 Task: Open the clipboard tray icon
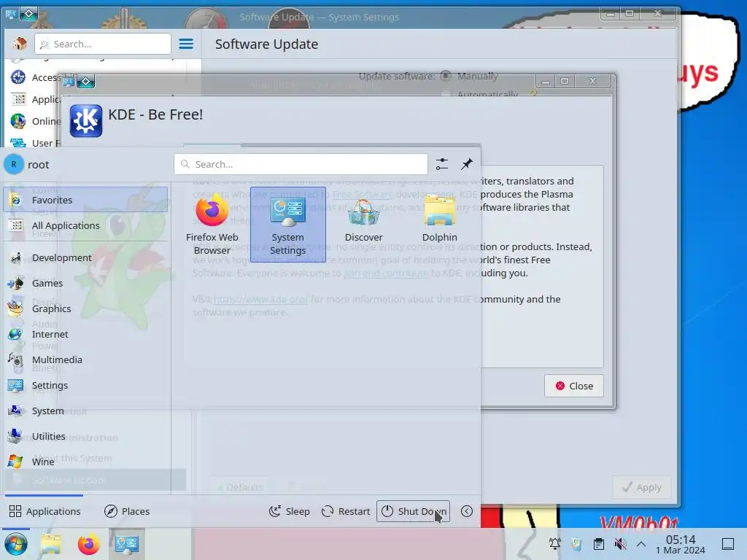click(599, 544)
